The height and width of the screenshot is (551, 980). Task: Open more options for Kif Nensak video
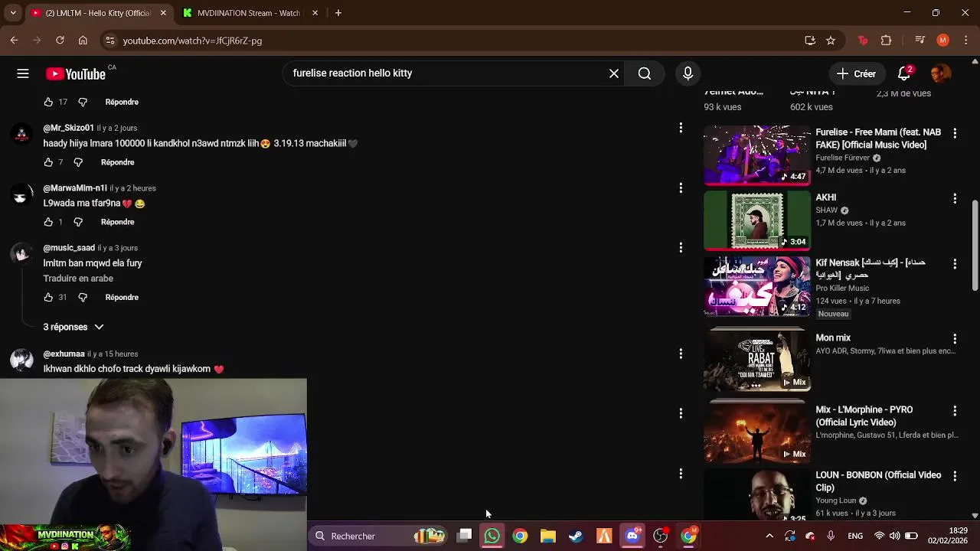coord(955,263)
